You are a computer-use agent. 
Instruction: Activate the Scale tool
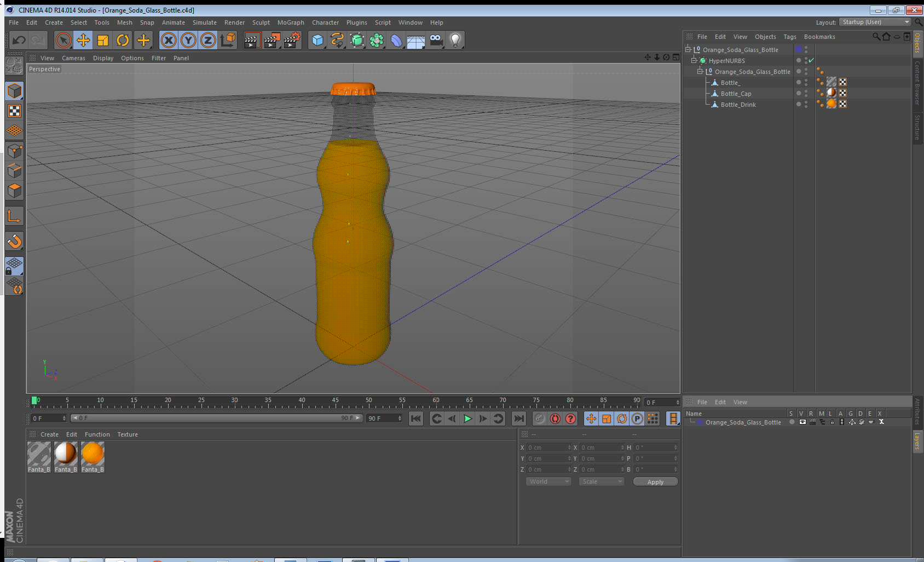(103, 40)
